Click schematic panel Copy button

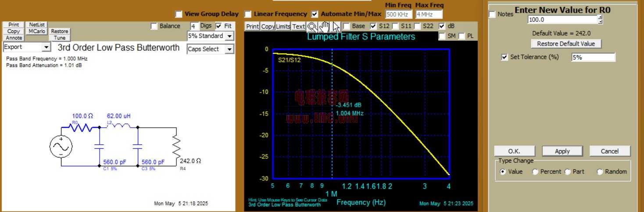pos(14,31)
